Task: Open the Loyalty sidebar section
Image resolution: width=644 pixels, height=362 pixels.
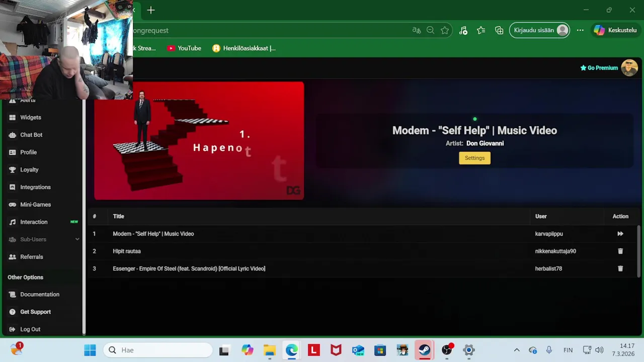Action: click(29, 169)
